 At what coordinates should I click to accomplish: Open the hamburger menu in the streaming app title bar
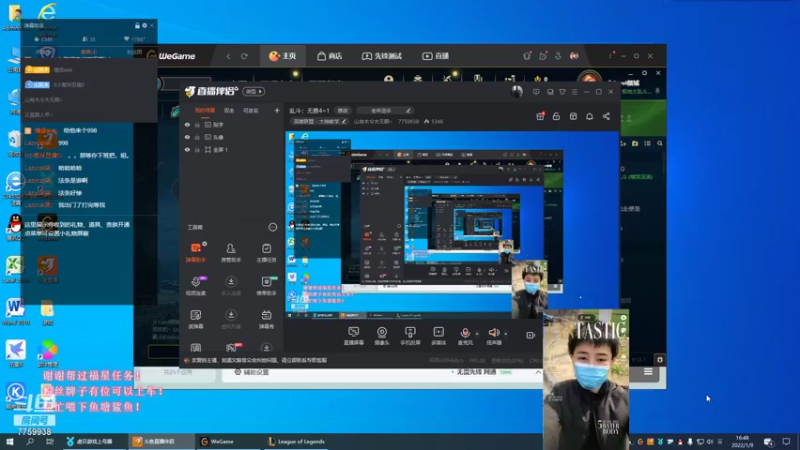(x=574, y=92)
